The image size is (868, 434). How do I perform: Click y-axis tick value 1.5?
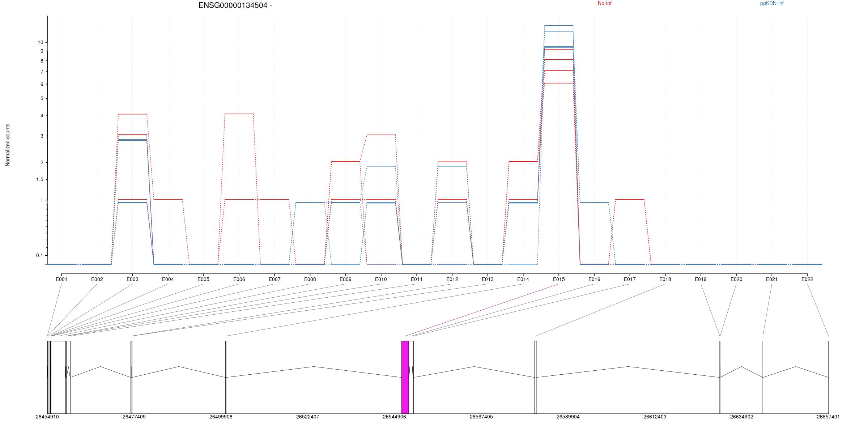click(x=39, y=179)
